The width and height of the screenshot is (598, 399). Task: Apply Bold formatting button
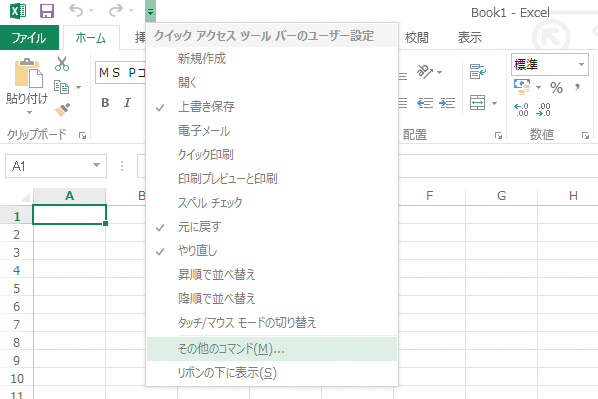pyautogui.click(x=105, y=103)
